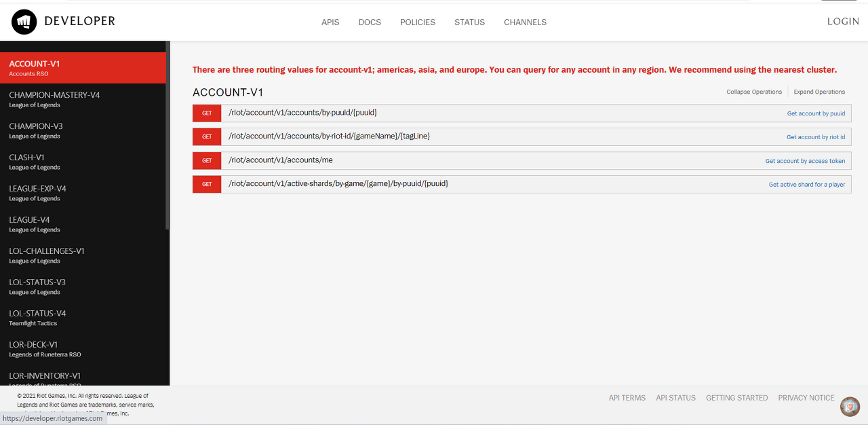Click the LOGIN link
868x425 pixels.
[x=843, y=22]
